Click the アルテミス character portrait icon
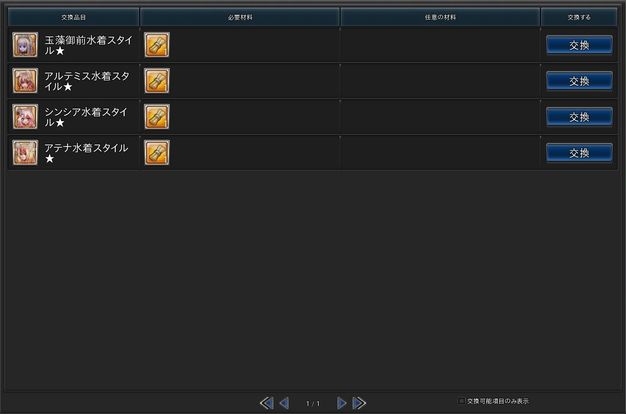The image size is (626, 414). click(25, 81)
